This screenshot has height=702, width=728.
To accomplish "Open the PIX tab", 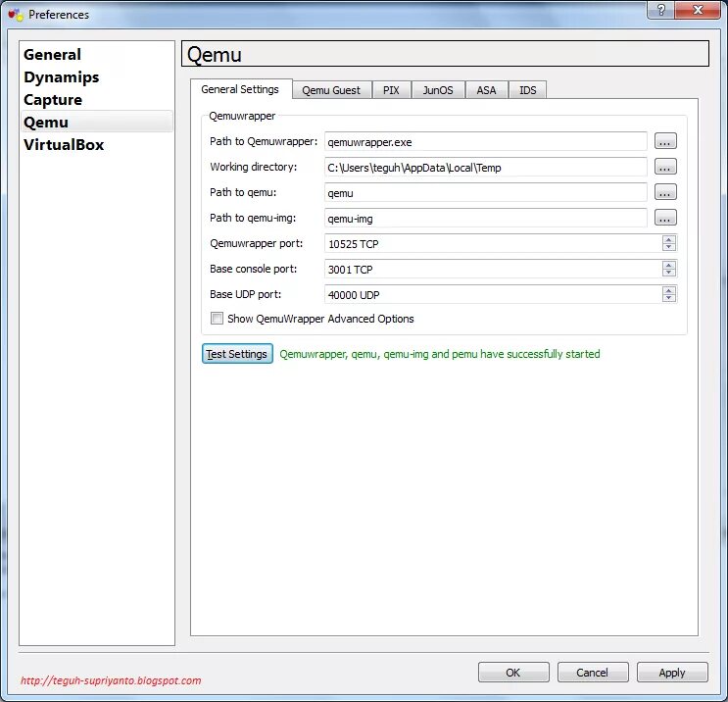I will [x=391, y=90].
